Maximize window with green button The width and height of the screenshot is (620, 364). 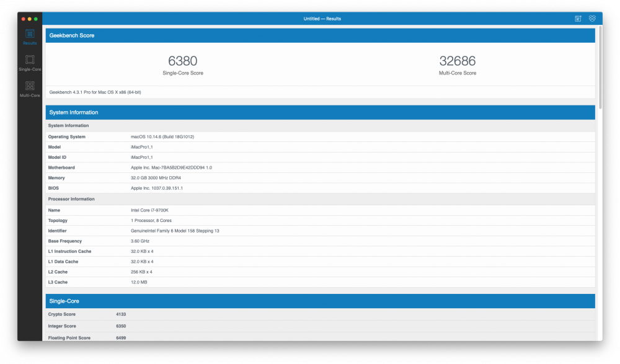(35, 19)
